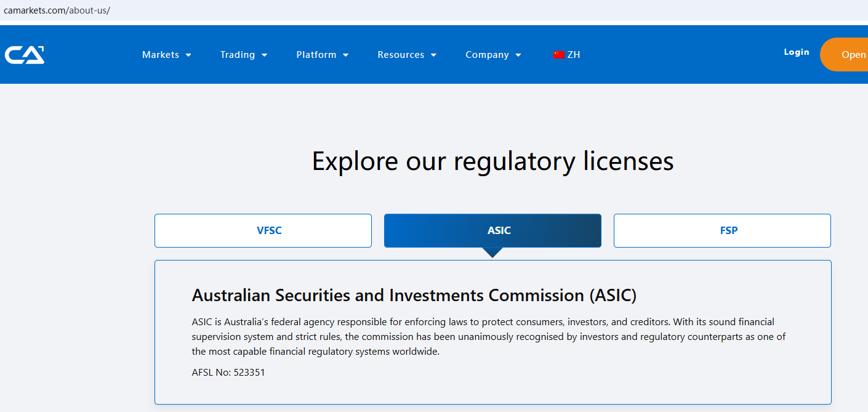This screenshot has width=868, height=412.
Task: Switch to the FSP license tab
Action: point(722,230)
